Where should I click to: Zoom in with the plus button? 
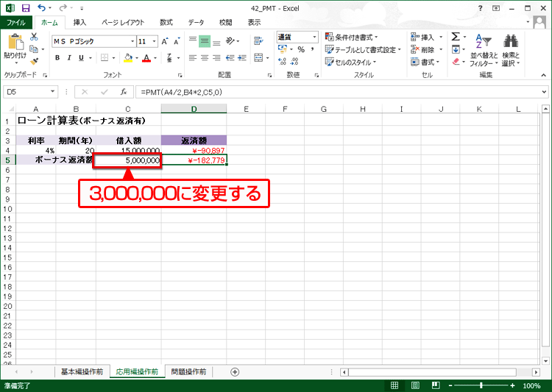click(x=512, y=385)
